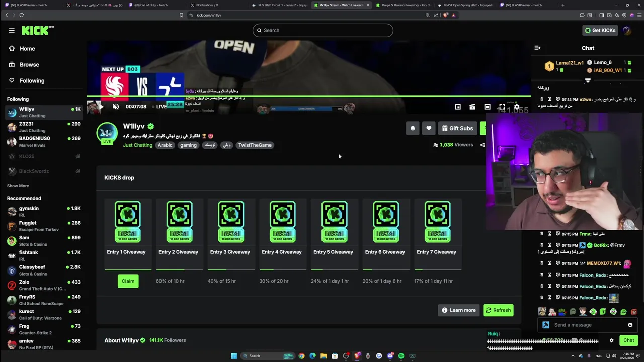The height and width of the screenshot is (362, 644).
Task: Select the TwistTheGame tag
Action: pos(255,145)
